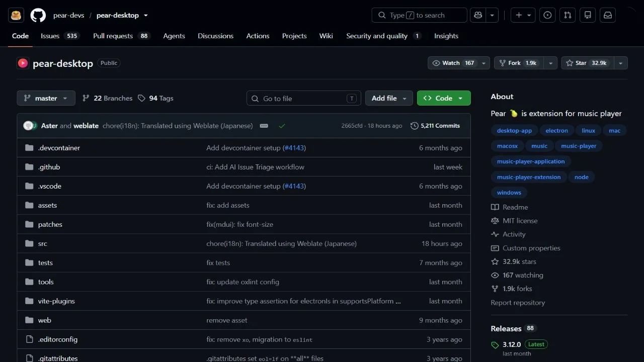644x362 pixels.
Task: Go to the Actions tab
Action: (x=258, y=36)
